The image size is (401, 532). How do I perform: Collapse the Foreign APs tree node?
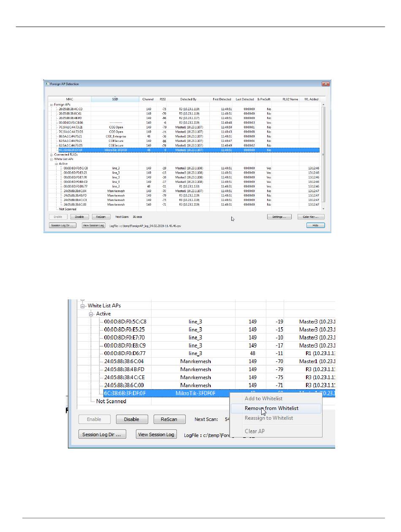51,105
